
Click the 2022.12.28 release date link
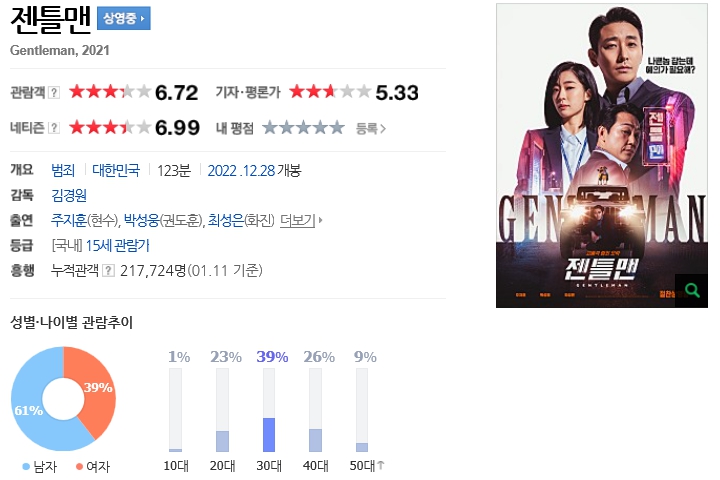click(x=241, y=171)
